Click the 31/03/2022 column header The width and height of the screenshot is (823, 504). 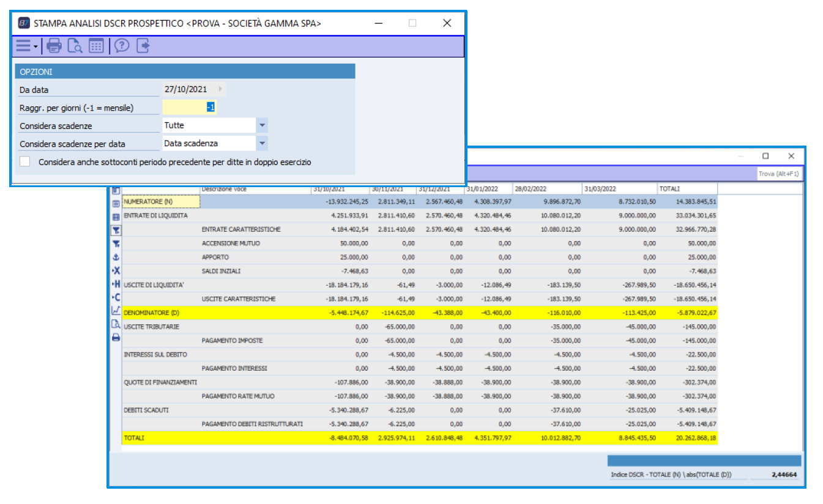point(619,189)
